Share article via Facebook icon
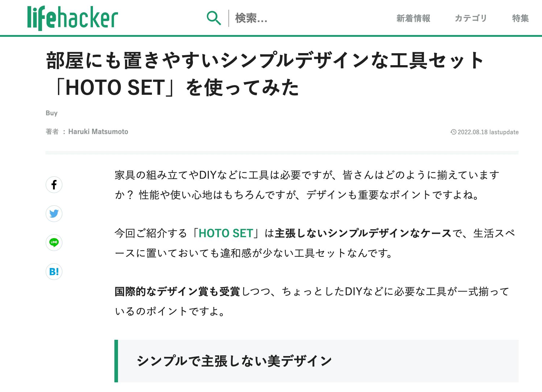This screenshot has width=542, height=392. [x=54, y=185]
